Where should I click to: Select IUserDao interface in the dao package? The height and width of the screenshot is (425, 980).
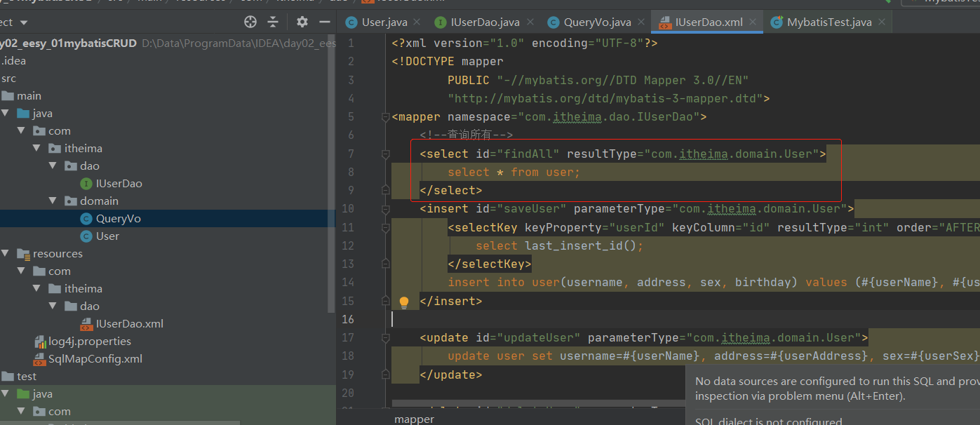(x=119, y=184)
